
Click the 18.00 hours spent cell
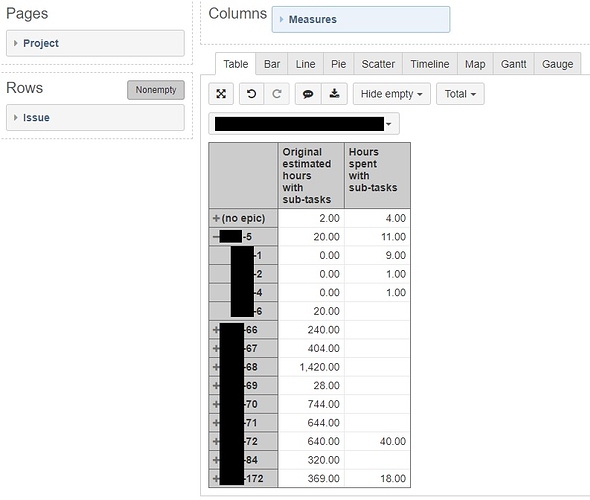tap(377, 479)
